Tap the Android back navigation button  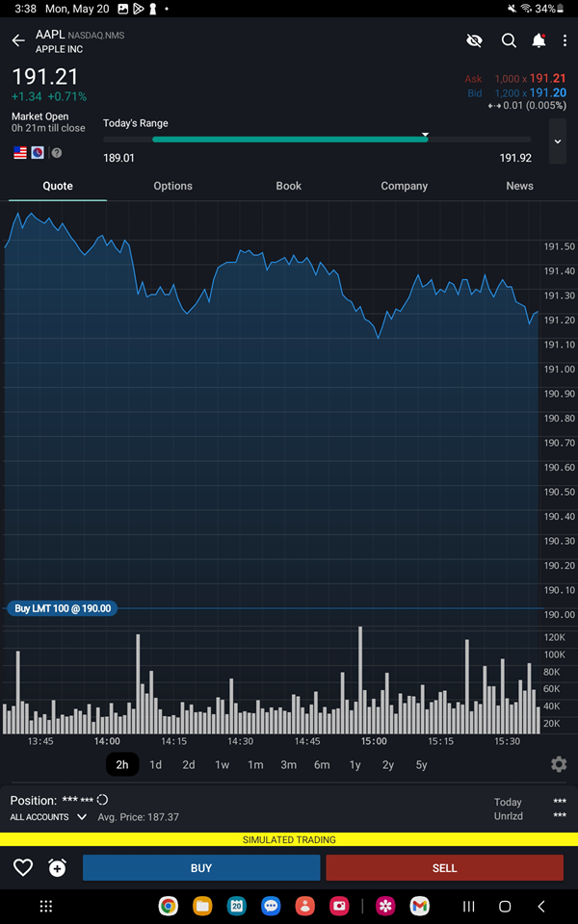tap(541, 907)
